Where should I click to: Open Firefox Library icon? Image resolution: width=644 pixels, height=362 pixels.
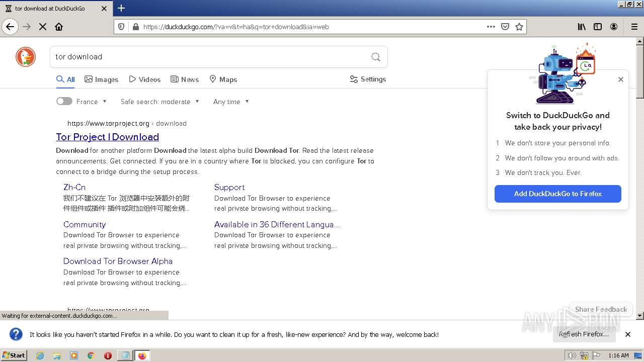click(x=582, y=27)
